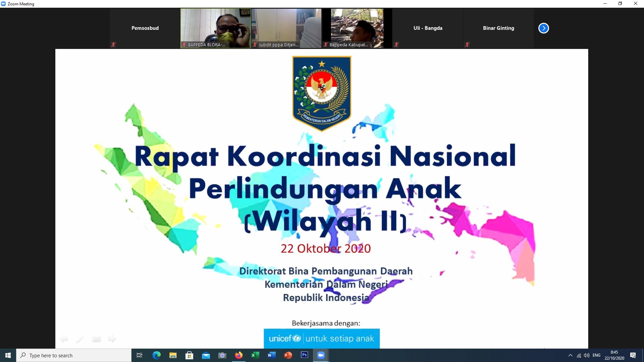The width and height of the screenshot is (644, 362).
Task: Open the slideshow see-all-slides icon
Action: 96,340
